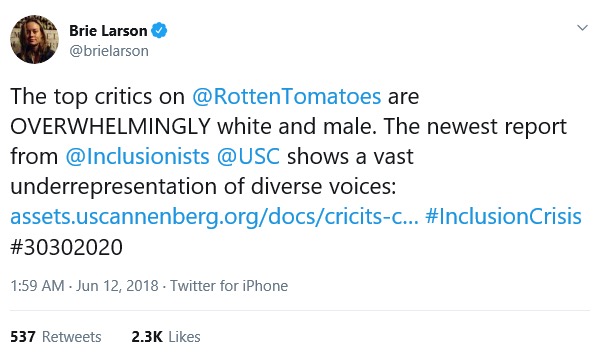This screenshot has width=598, height=361.
Task: Click the blue verified badge icon
Action: click(159, 30)
